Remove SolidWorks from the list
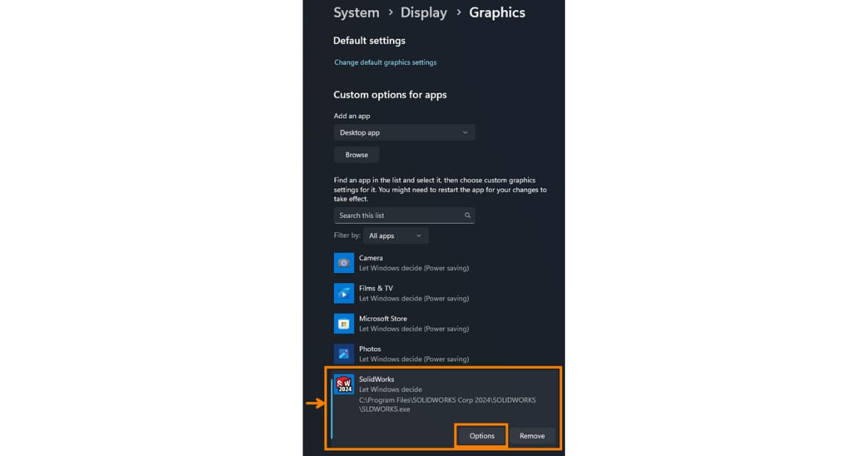The image size is (868, 456). 532,436
